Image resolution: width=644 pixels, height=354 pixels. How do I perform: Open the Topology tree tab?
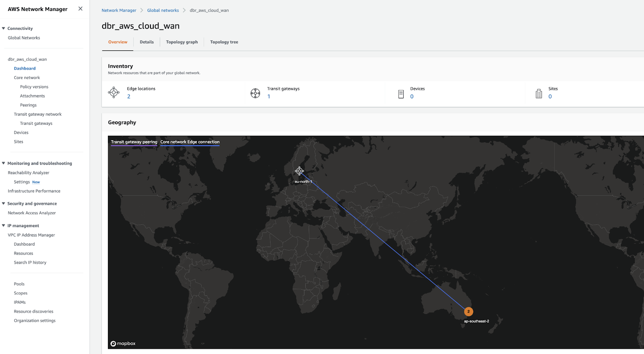[224, 42]
